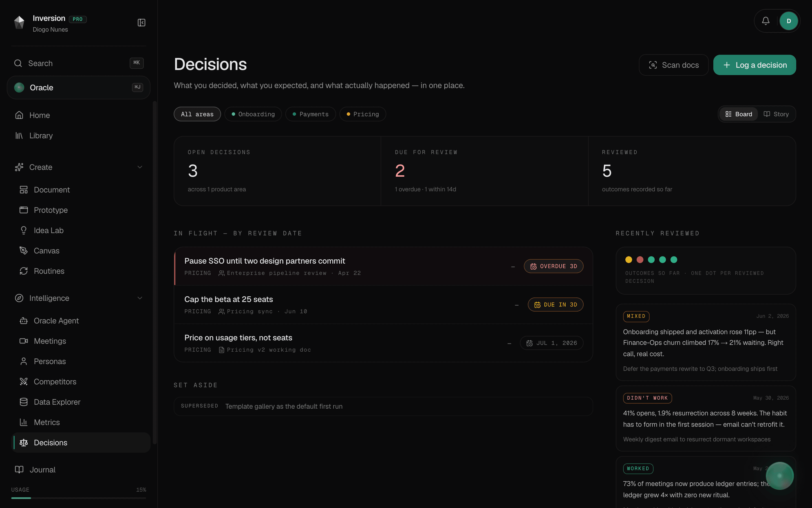
Task: Filter decisions by Payments
Action: click(x=310, y=114)
